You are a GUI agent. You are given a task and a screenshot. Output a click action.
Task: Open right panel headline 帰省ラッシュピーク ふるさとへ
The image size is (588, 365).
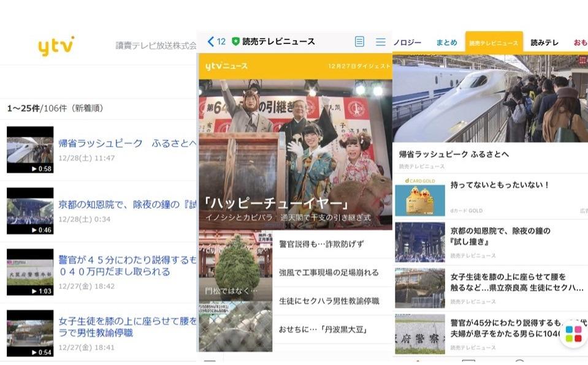(454, 154)
